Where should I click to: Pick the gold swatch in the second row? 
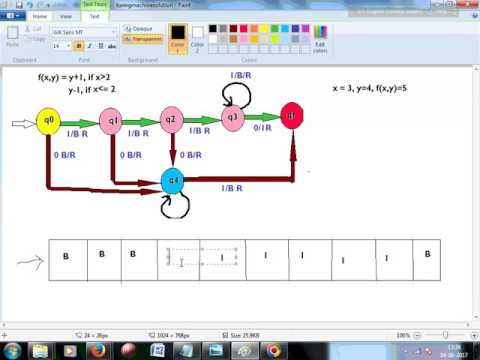tap(254, 39)
